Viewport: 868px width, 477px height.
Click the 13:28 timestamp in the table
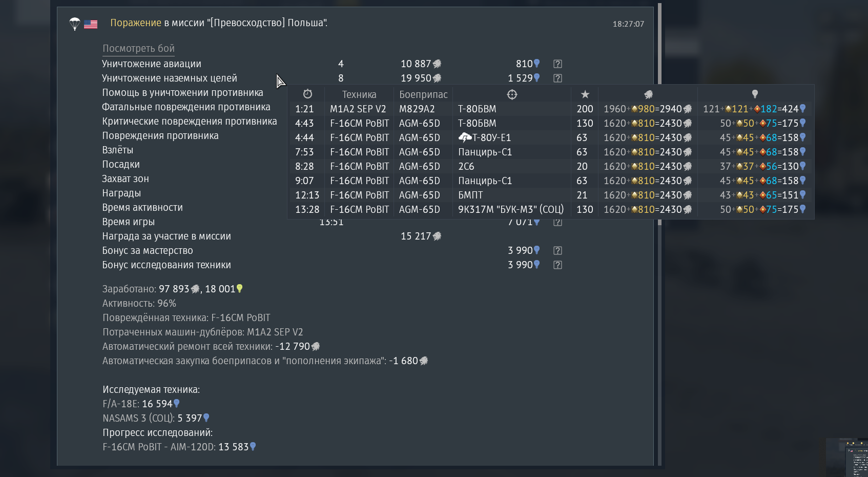tap(307, 210)
